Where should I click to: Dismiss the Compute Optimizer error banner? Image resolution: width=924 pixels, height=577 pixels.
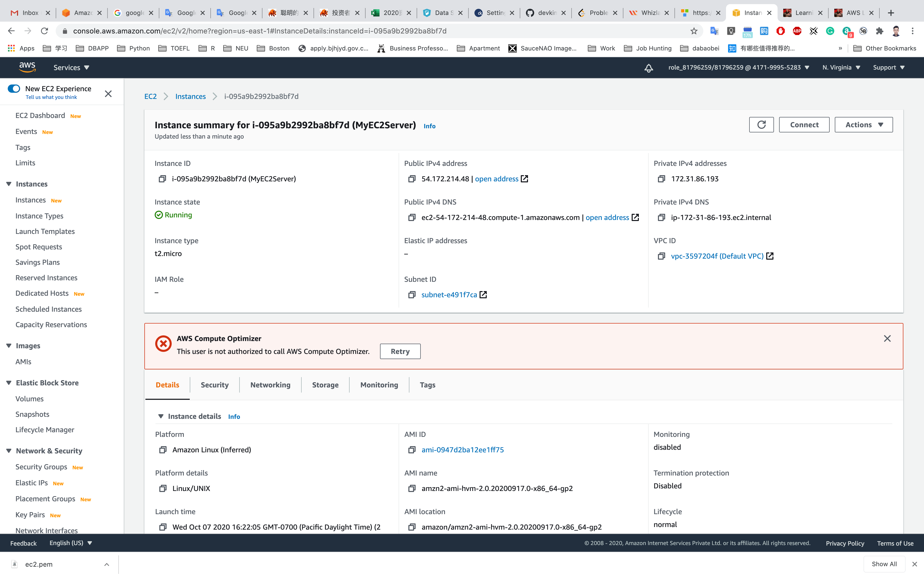[887, 338]
